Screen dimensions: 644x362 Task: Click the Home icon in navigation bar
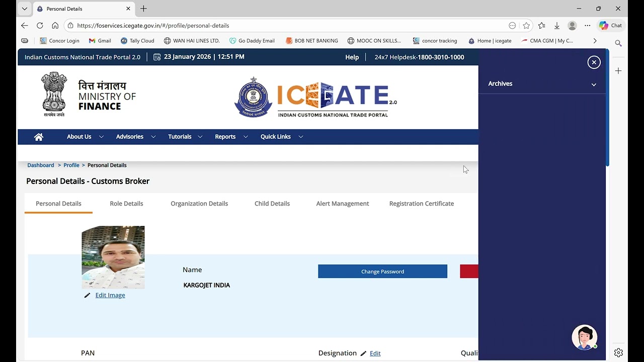pyautogui.click(x=39, y=137)
